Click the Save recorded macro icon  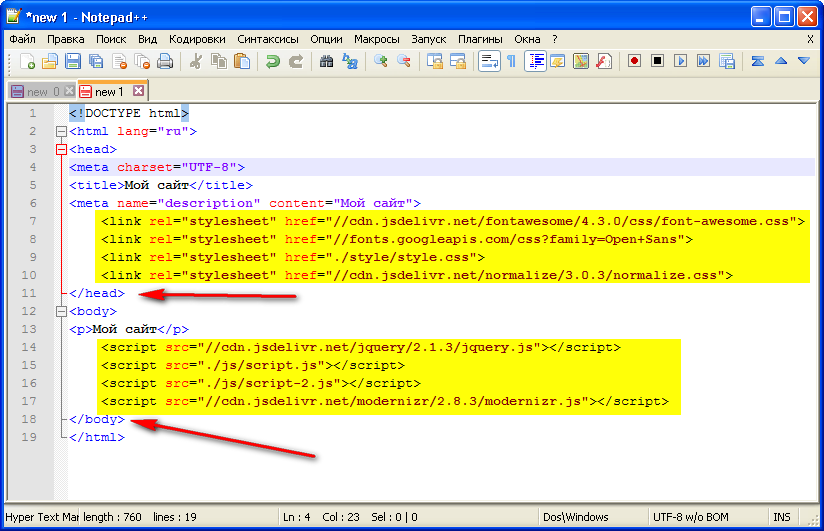tap(726, 62)
